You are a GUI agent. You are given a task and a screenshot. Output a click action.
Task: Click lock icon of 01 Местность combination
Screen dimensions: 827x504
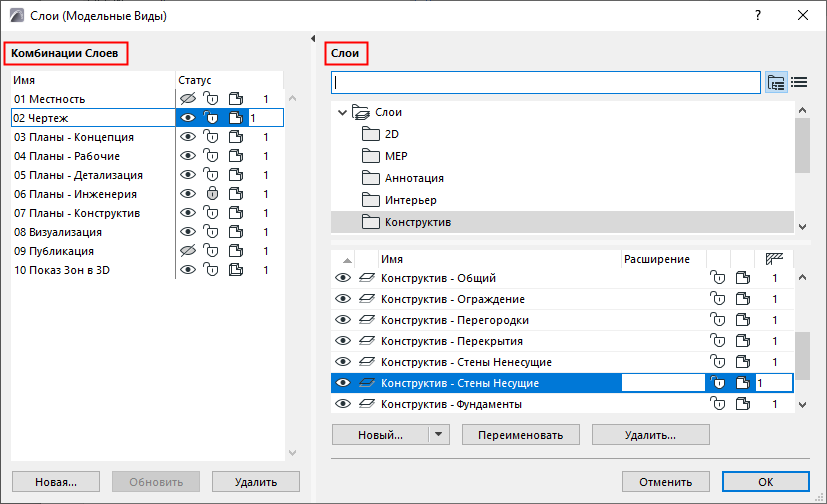(x=211, y=99)
